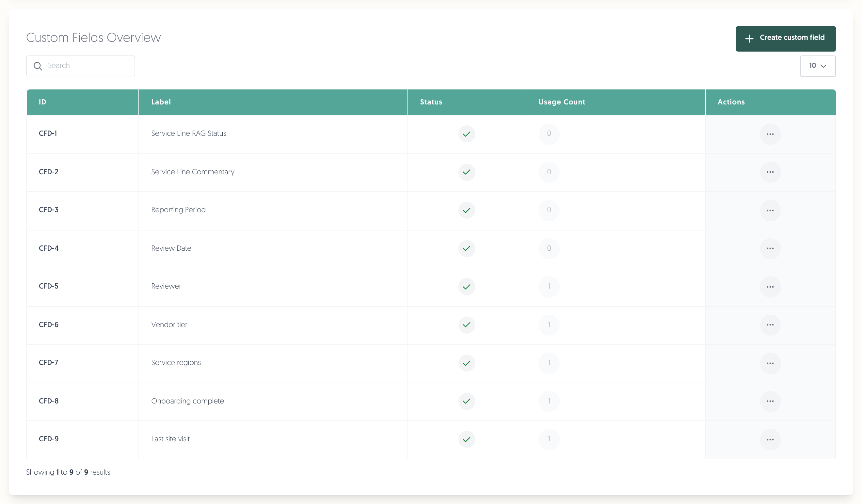Open actions menu for Service Line Commentary
This screenshot has height=504, width=862.
pyautogui.click(x=770, y=172)
